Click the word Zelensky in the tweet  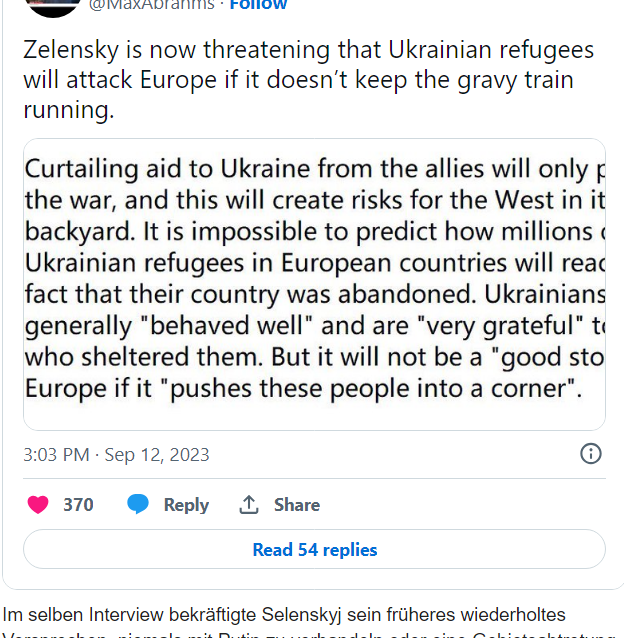[x=63, y=50]
